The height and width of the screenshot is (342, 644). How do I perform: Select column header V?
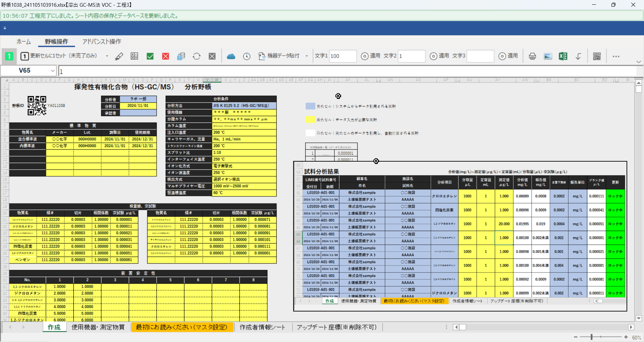click(x=208, y=80)
